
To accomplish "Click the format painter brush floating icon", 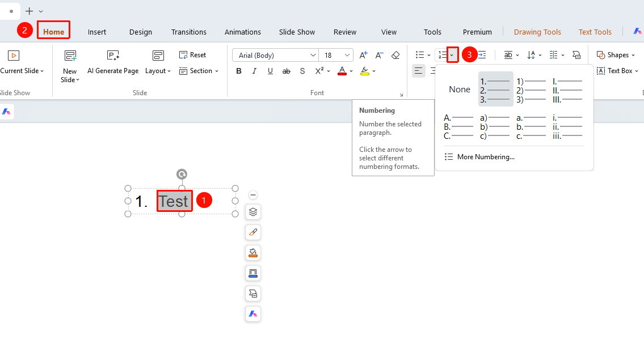I will tap(253, 232).
